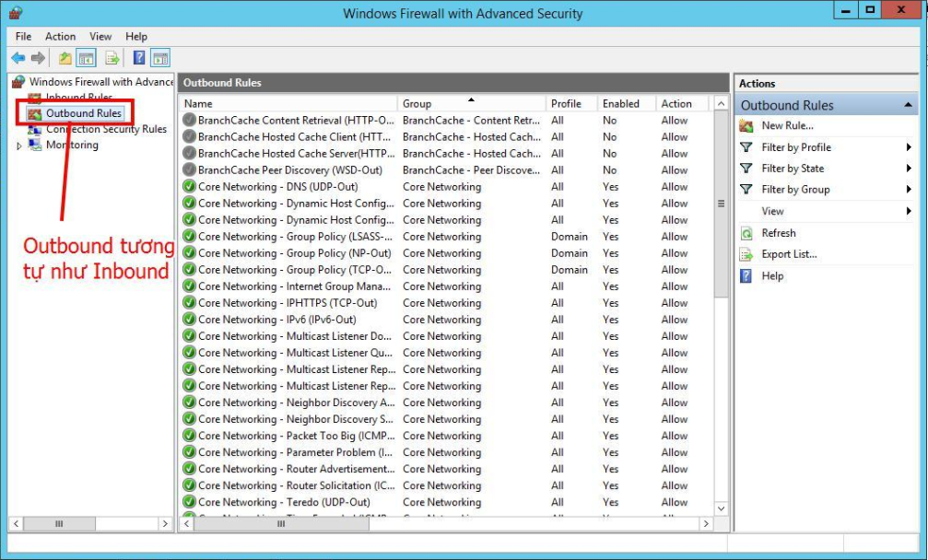Click the green check icon of IPHTTPS (TCP-Out) rule
The width and height of the screenshot is (928, 560).
pos(190,303)
